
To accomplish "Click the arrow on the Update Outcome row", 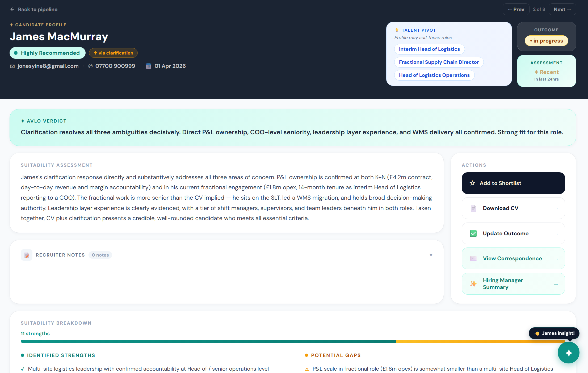I will (556, 234).
